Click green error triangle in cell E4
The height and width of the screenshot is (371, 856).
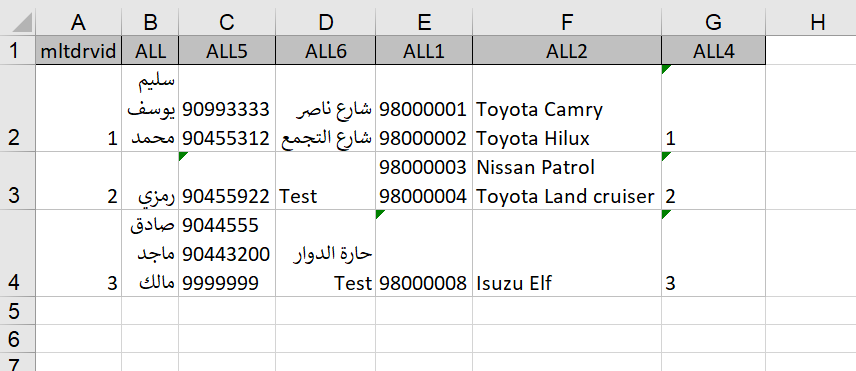coord(379,213)
